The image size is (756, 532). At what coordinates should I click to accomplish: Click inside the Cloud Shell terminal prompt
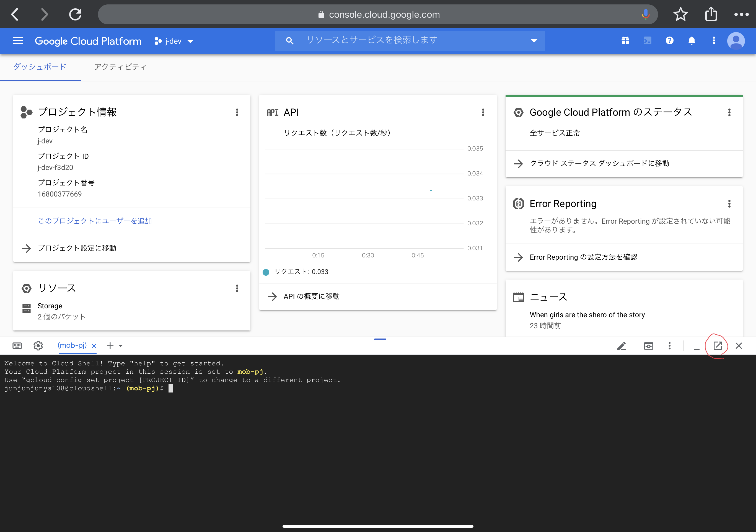pos(170,389)
